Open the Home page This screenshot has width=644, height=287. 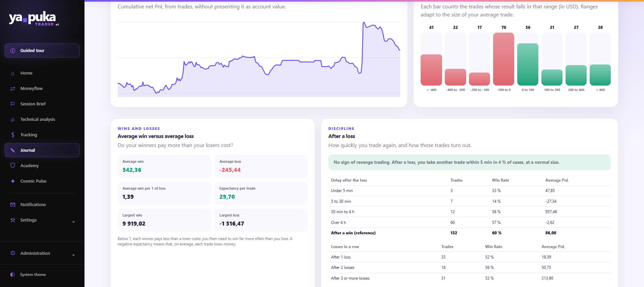[42, 73]
